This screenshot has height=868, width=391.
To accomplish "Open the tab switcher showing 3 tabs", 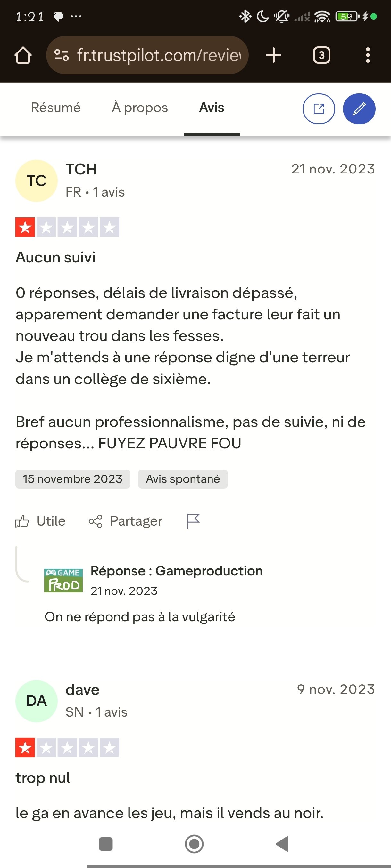I will pos(321,55).
